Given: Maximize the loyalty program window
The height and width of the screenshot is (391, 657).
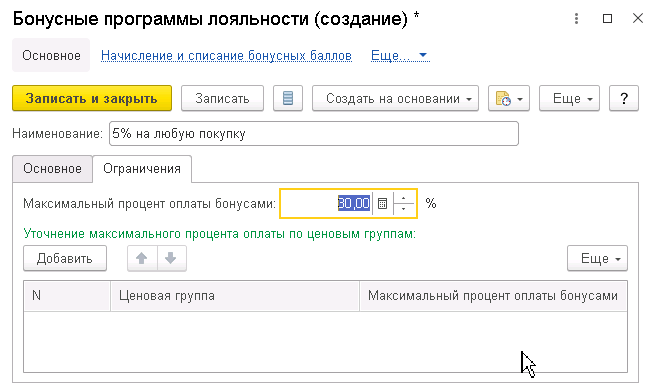Looking at the screenshot, I should (608, 18).
